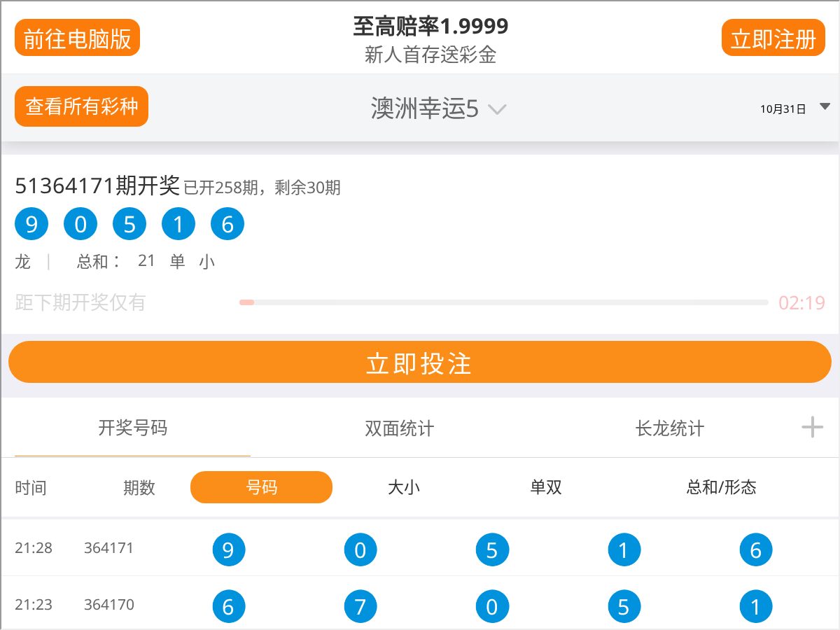Click ball 5 in row 364171

pos(492,549)
